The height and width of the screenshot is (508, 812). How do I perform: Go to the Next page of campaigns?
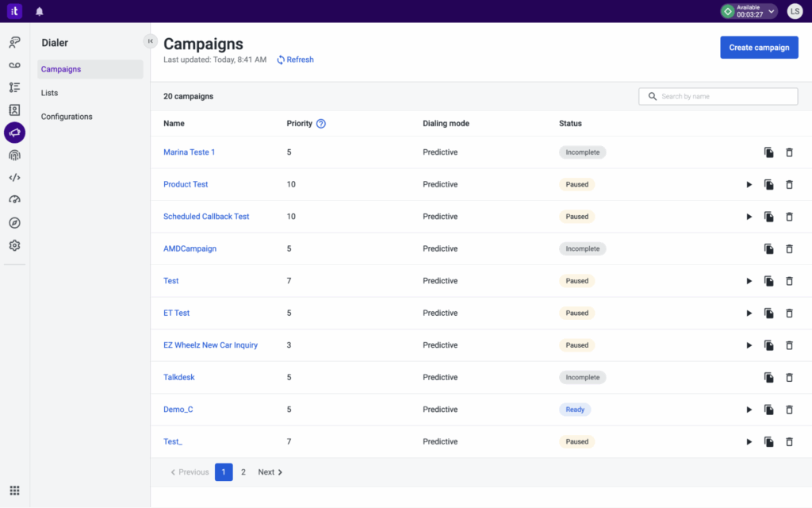[x=270, y=472]
